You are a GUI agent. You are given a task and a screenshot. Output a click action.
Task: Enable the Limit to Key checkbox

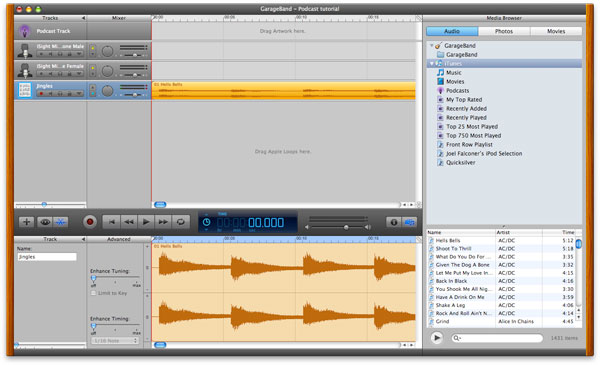pyautogui.click(x=93, y=293)
